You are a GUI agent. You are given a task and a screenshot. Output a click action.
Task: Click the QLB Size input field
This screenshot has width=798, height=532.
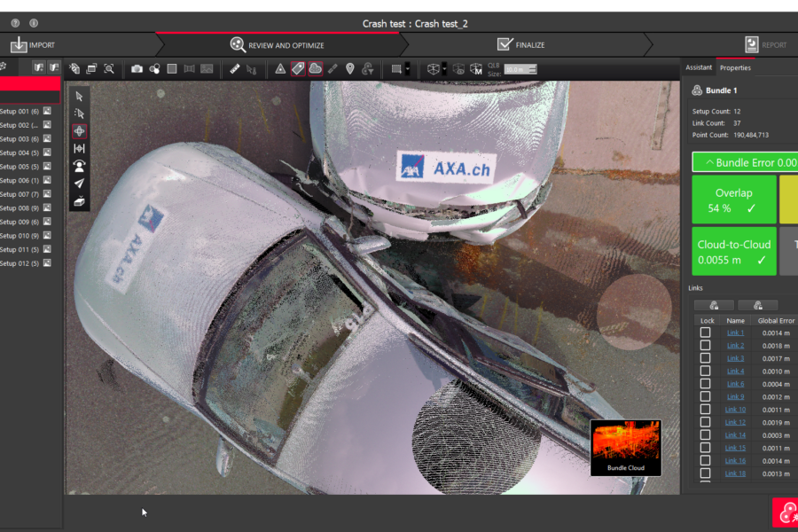pos(516,69)
